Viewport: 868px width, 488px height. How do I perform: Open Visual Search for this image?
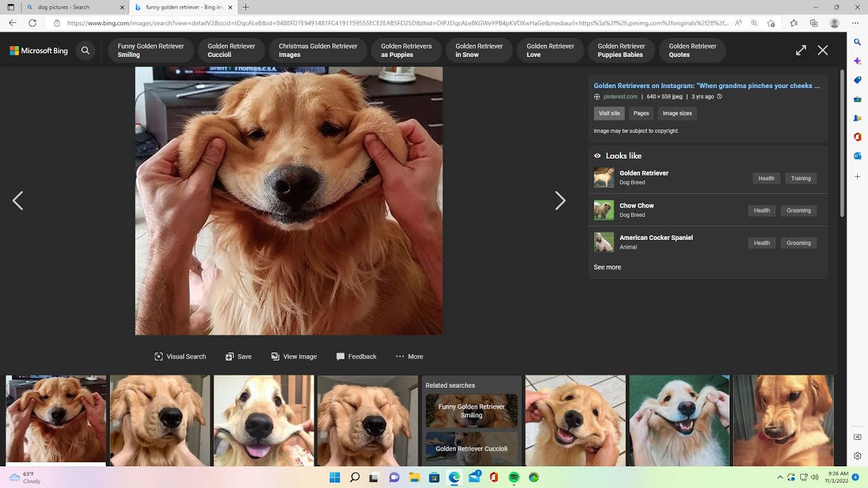click(180, 357)
